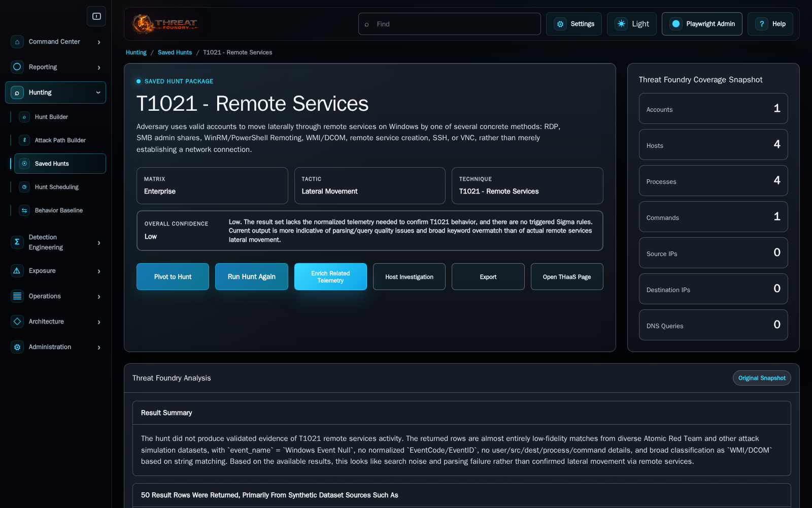Image resolution: width=812 pixels, height=508 pixels.
Task: Click the Behavior Baseline arrows icon
Action: (x=24, y=210)
